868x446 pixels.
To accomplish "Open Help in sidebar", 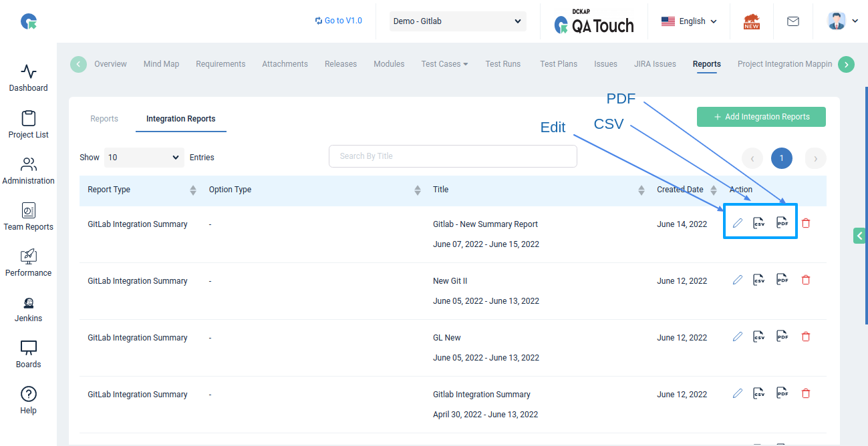I will point(28,401).
